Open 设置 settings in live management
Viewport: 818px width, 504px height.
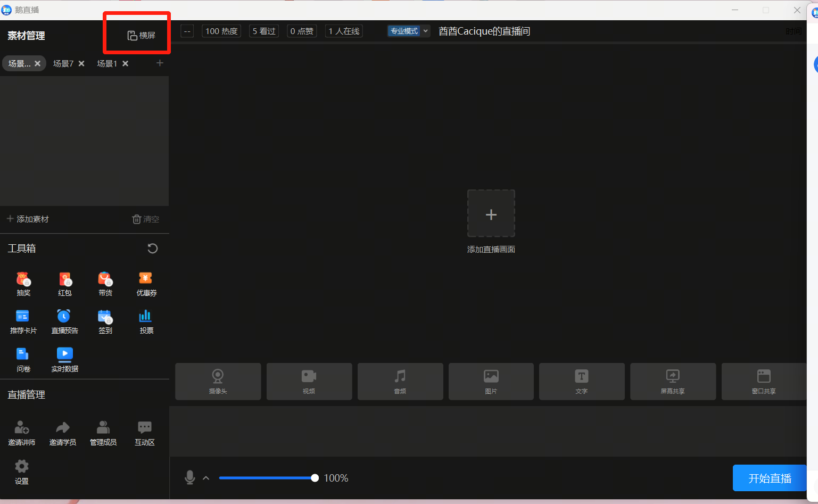point(22,473)
